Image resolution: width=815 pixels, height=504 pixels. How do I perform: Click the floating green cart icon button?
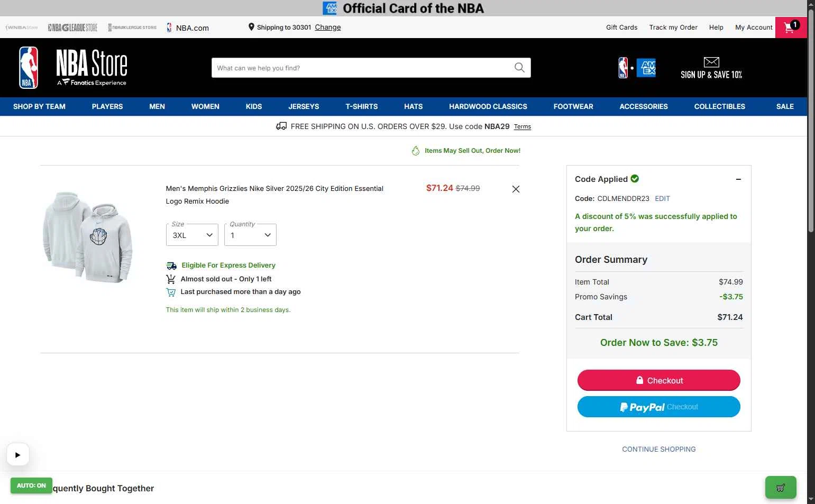(x=781, y=488)
